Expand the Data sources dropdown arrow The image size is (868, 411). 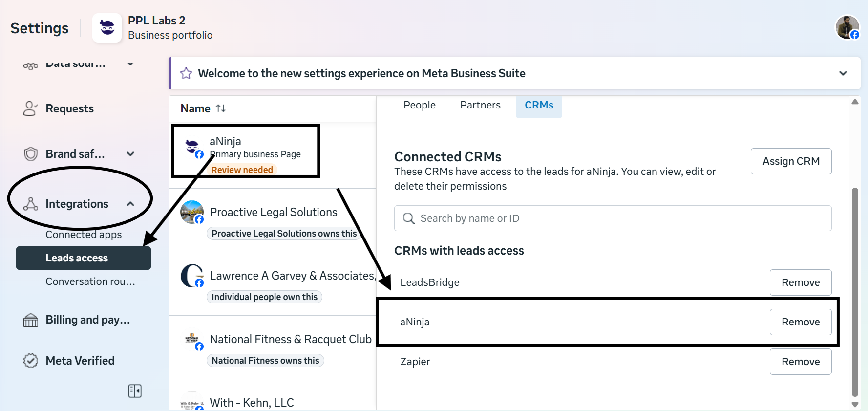point(130,64)
